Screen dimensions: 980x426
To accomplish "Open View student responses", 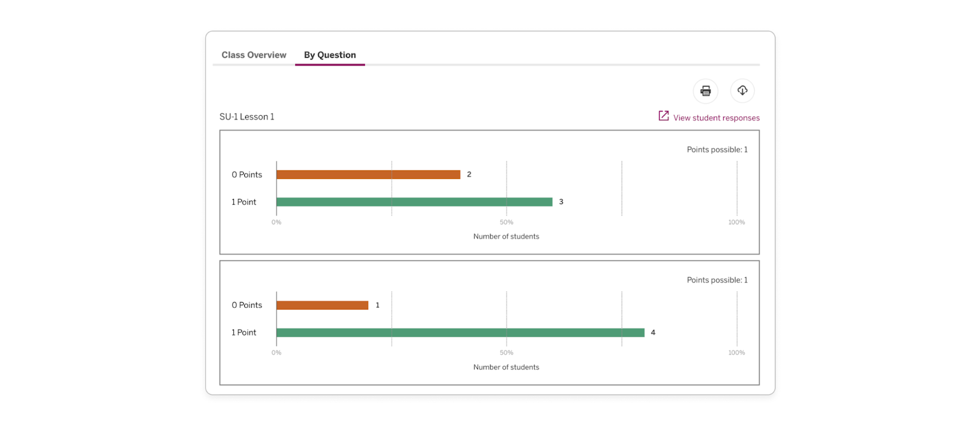I will point(715,118).
